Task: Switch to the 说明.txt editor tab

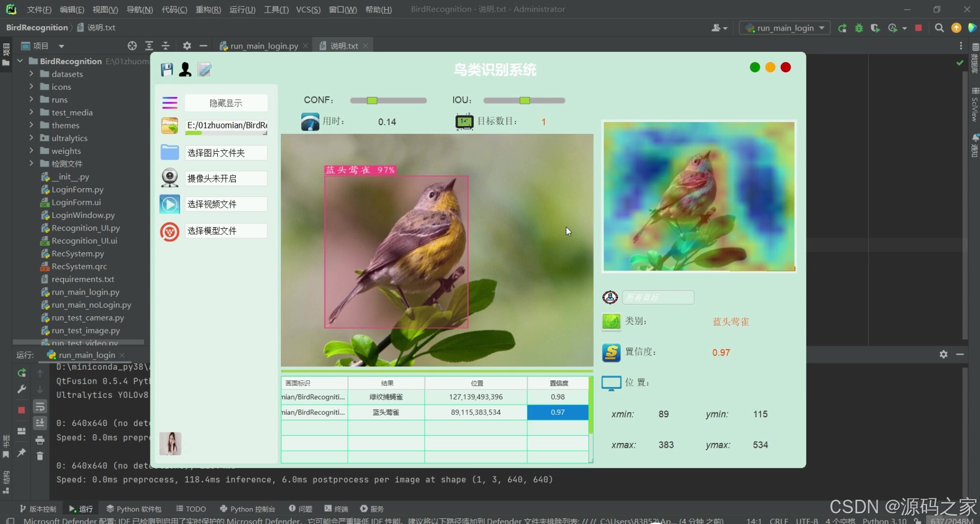Action: coord(343,45)
